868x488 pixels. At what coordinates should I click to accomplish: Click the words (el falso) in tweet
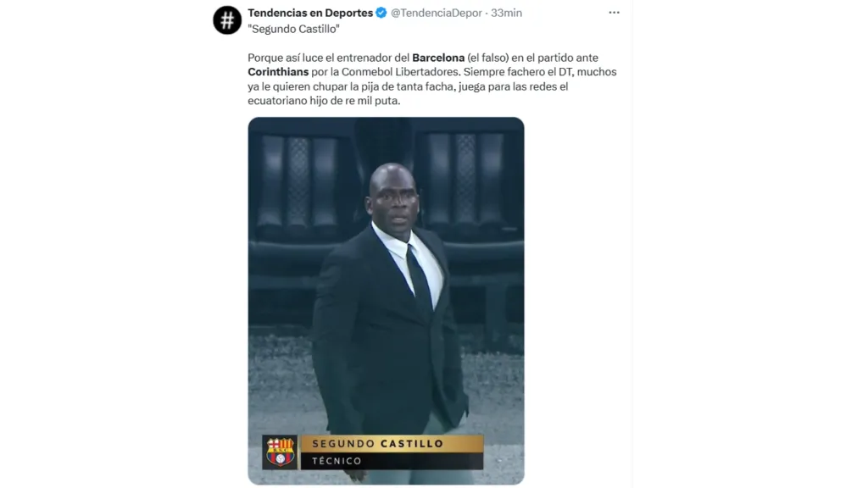tap(487, 58)
